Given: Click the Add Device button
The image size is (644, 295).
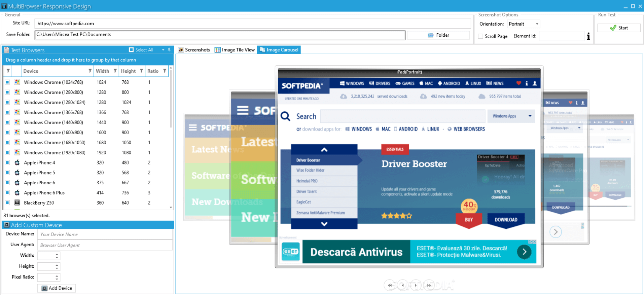Looking at the screenshot, I should tap(57, 288).
